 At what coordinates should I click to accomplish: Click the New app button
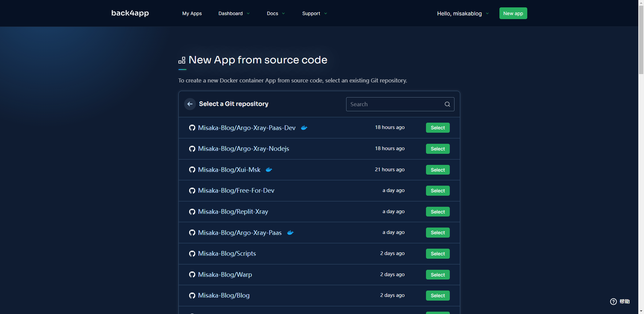coord(513,13)
